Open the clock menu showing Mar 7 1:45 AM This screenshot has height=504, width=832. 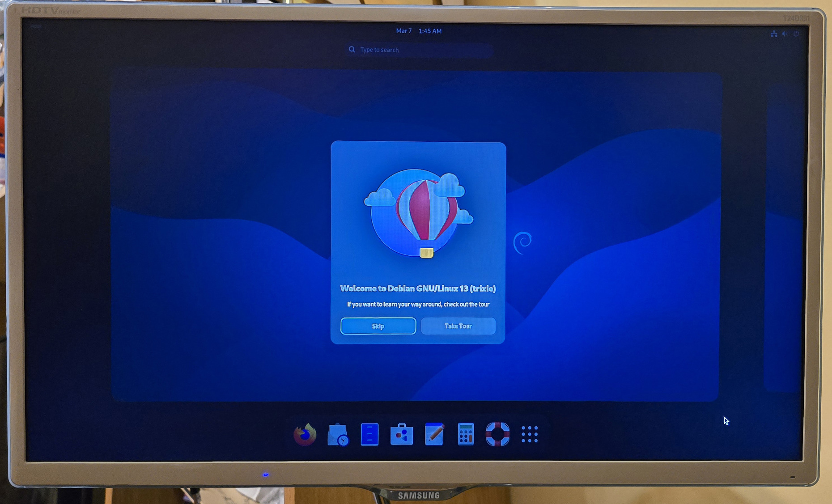point(419,31)
